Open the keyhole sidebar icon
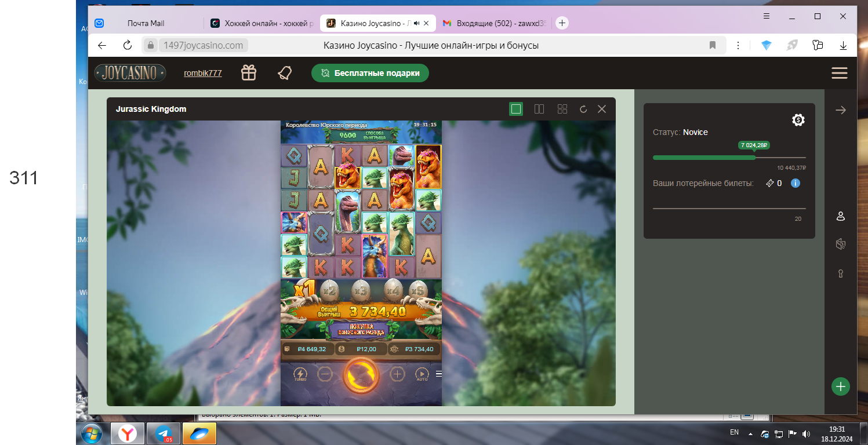The height and width of the screenshot is (445, 868). click(840, 273)
